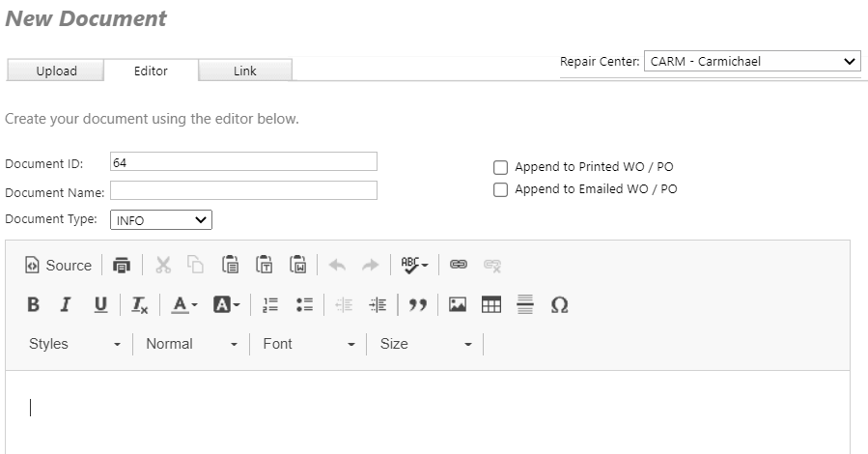Open the text color picker
Viewport: 868px width, 454px height.
click(184, 305)
